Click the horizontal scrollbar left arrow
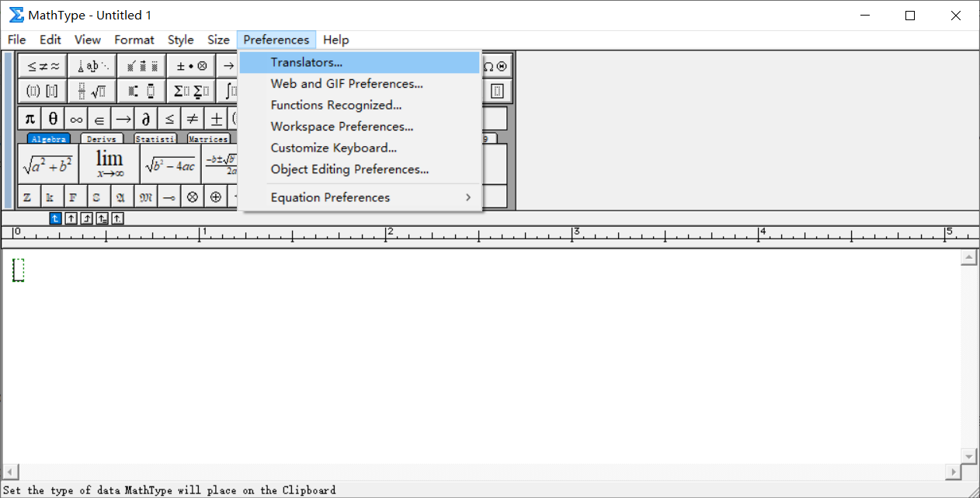Image resolution: width=980 pixels, height=498 pixels. pyautogui.click(x=9, y=472)
